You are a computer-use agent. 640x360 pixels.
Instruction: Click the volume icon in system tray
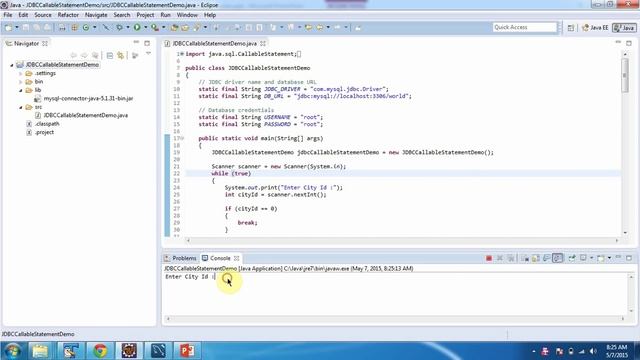click(593, 351)
